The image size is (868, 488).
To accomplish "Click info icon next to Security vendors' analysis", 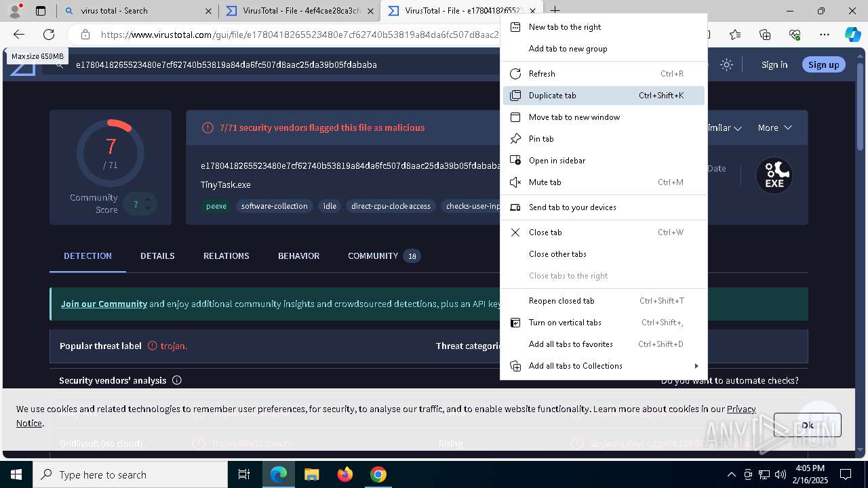I will tap(176, 380).
